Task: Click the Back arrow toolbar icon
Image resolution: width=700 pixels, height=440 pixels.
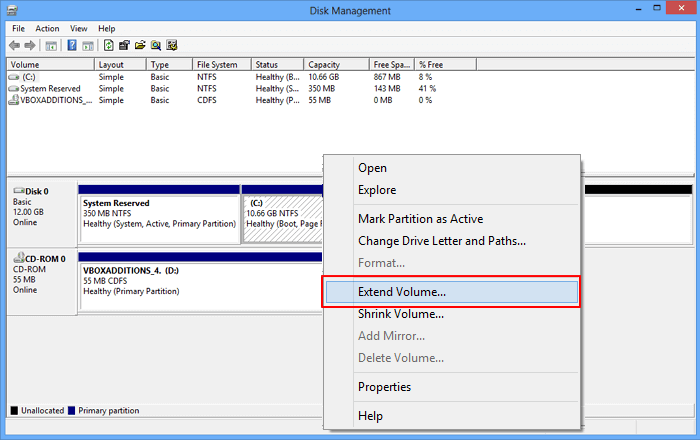Action: pos(16,45)
